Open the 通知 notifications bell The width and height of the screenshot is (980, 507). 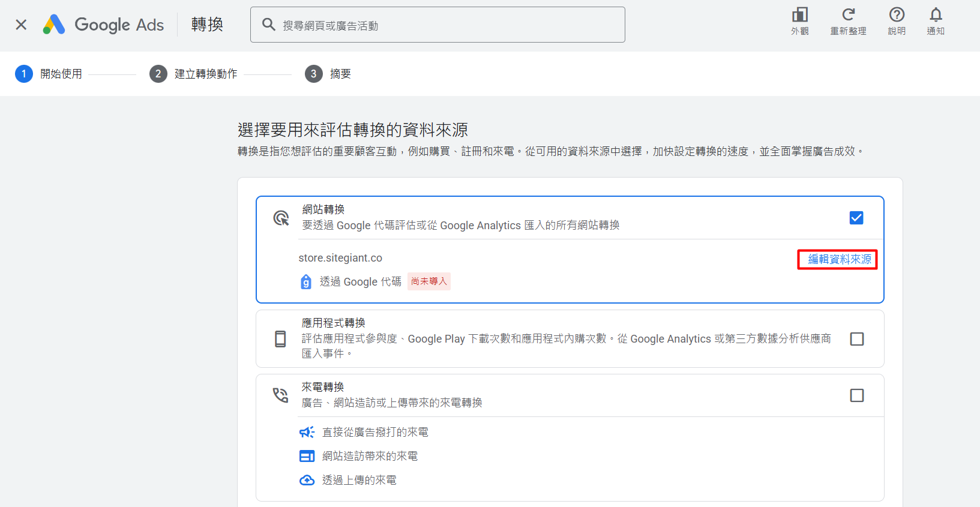coord(936,15)
